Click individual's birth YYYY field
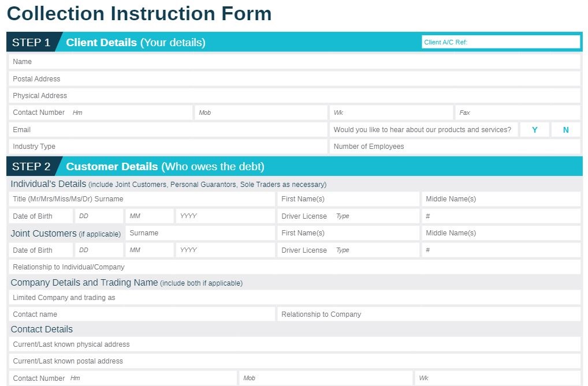This screenshot has height=386, width=588. tap(225, 216)
